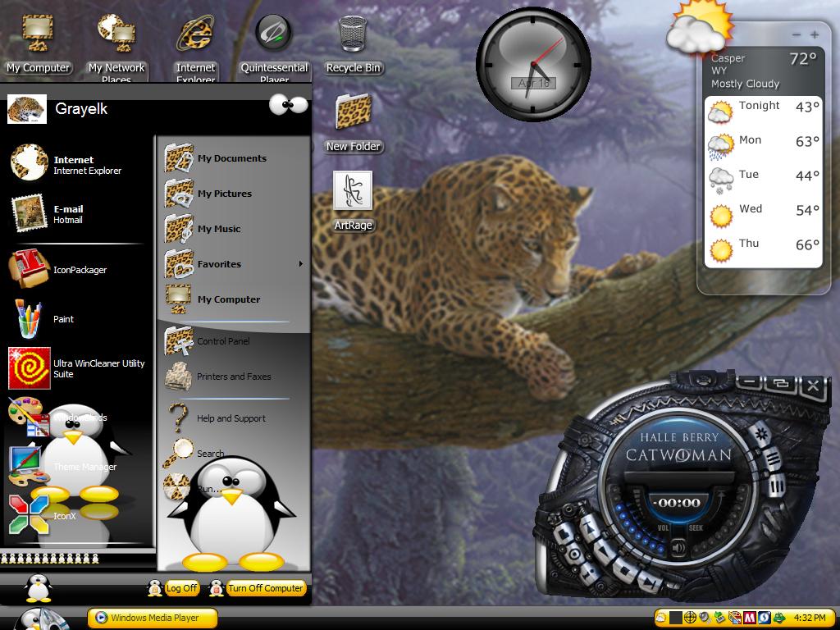Click the Turn Off Computer button
The image size is (840, 630).
pos(267,587)
